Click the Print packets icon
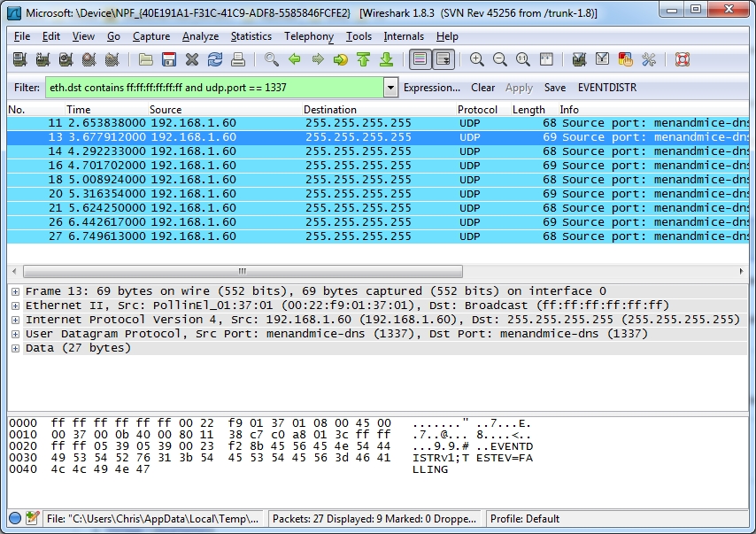Viewport: 756px width, 534px height. coord(237,59)
